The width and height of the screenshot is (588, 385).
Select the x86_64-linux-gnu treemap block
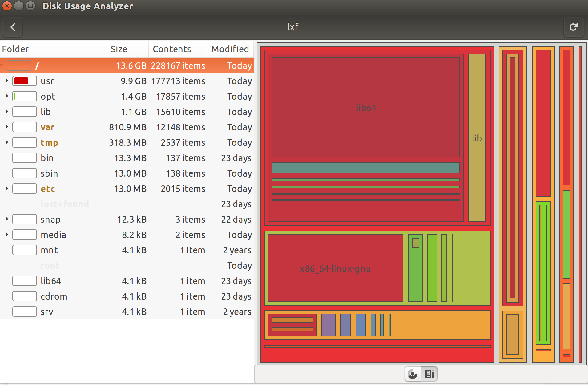335,268
